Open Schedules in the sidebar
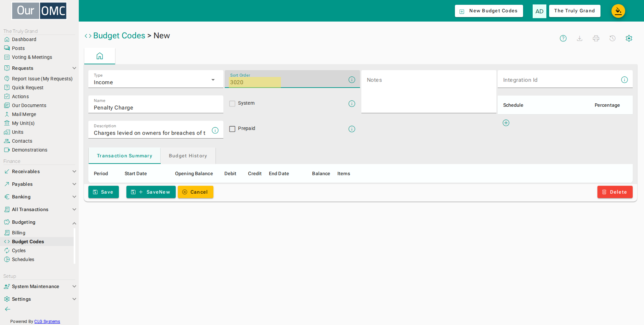 (x=23, y=259)
